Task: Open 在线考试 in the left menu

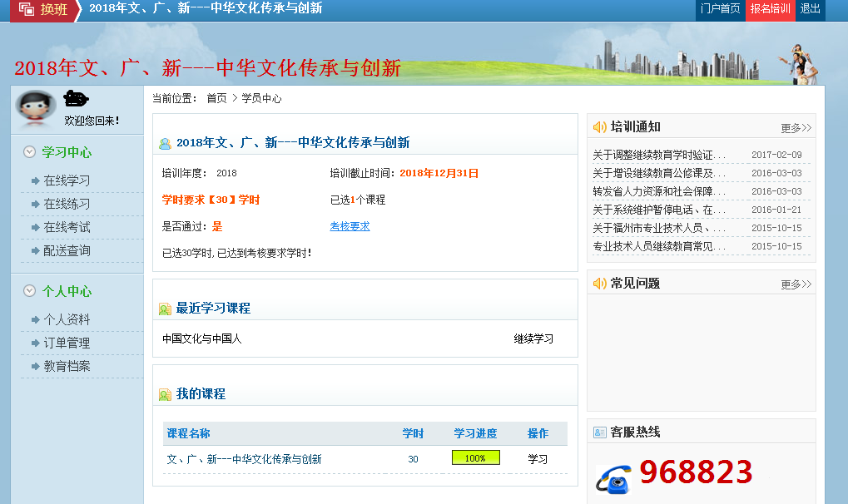Action: [67, 227]
